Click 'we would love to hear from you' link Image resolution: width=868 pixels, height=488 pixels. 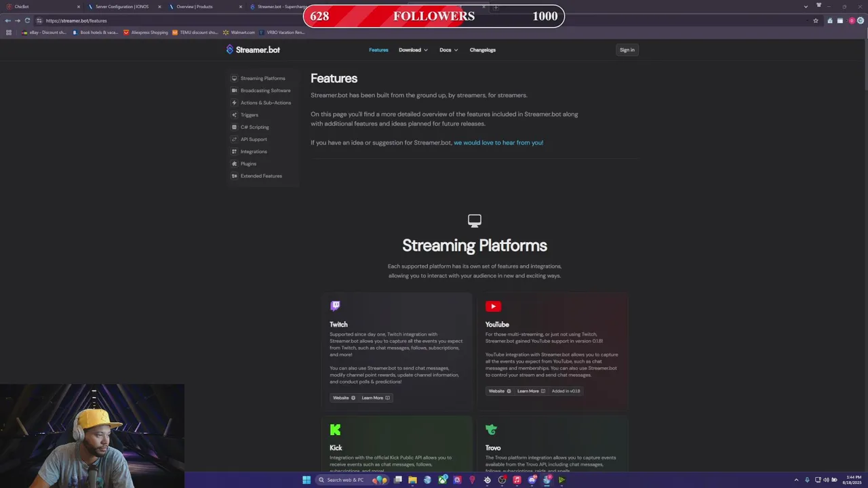click(x=498, y=142)
